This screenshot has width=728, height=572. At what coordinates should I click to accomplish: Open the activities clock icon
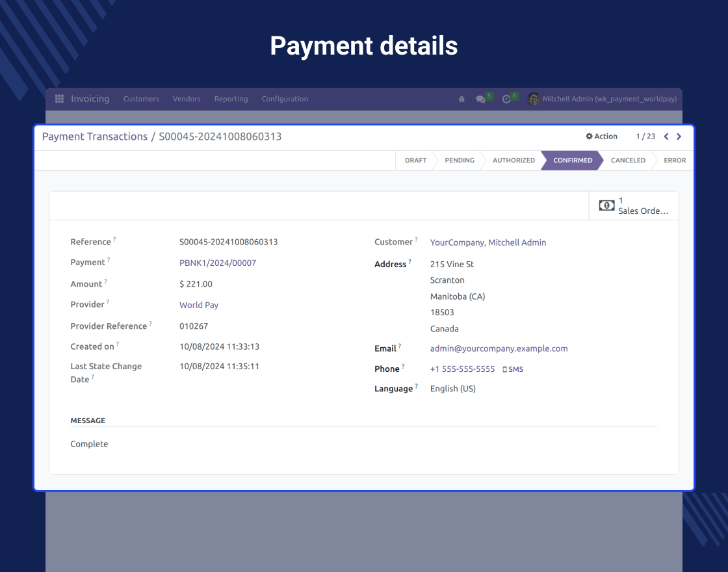[x=506, y=99]
